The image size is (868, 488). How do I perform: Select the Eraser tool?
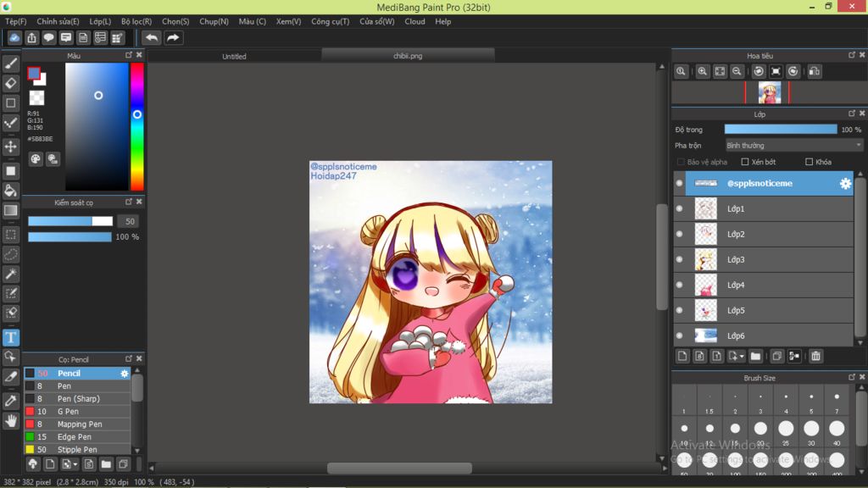(x=10, y=83)
